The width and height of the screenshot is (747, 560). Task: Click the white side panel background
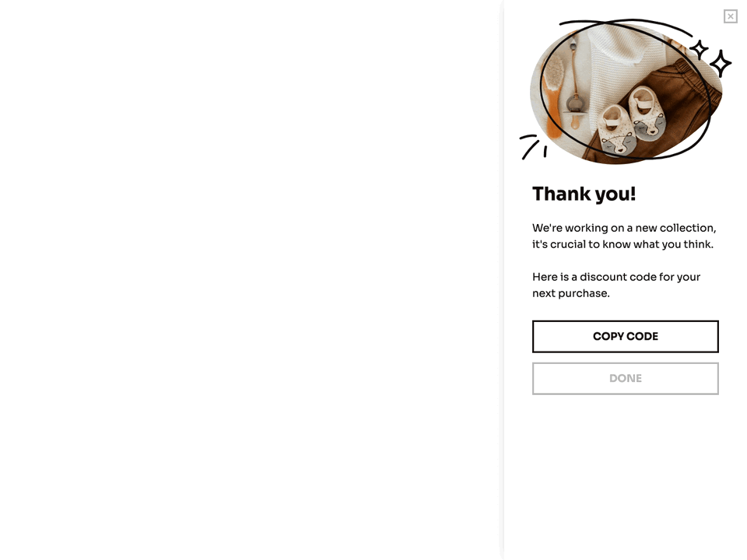click(x=626, y=467)
